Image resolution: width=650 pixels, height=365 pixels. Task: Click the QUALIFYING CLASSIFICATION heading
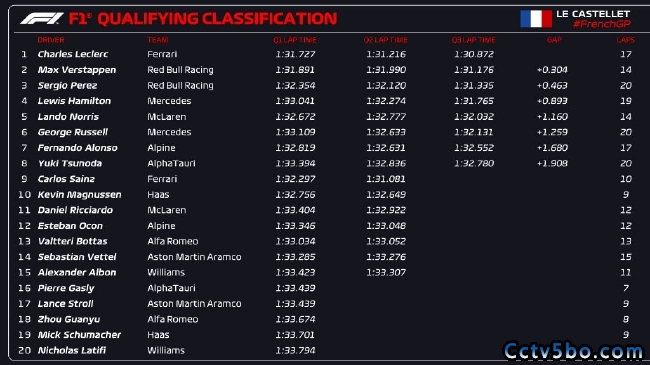pyautogui.click(x=217, y=19)
